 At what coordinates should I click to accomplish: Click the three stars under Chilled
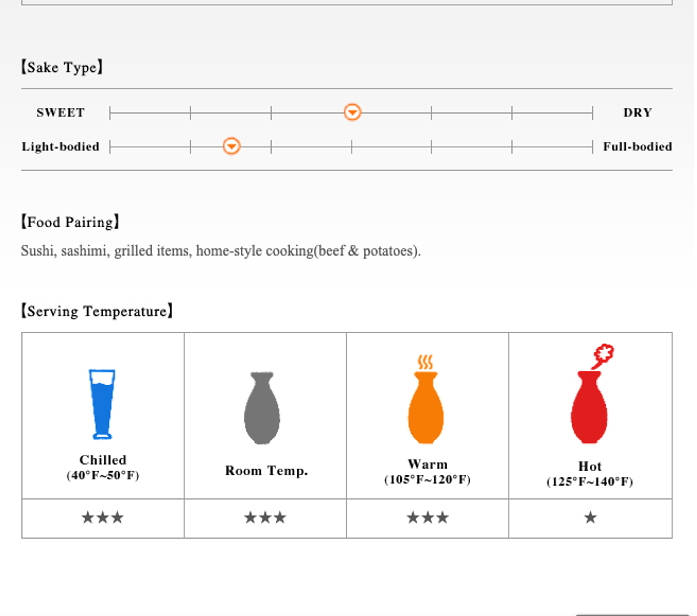pyautogui.click(x=102, y=518)
